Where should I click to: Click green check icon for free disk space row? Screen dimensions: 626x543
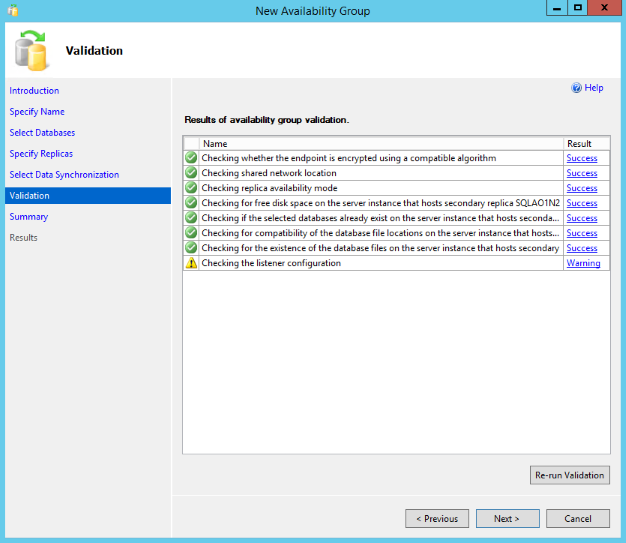click(191, 202)
